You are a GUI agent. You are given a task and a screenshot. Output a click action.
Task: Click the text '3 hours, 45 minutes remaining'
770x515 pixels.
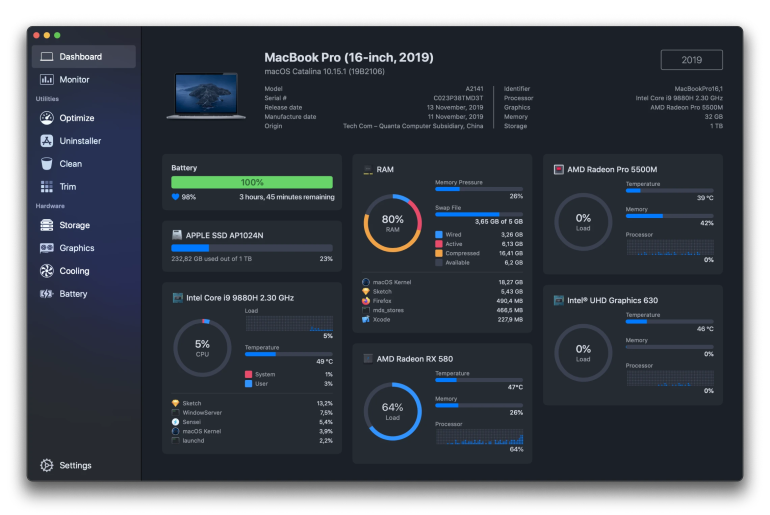click(287, 197)
